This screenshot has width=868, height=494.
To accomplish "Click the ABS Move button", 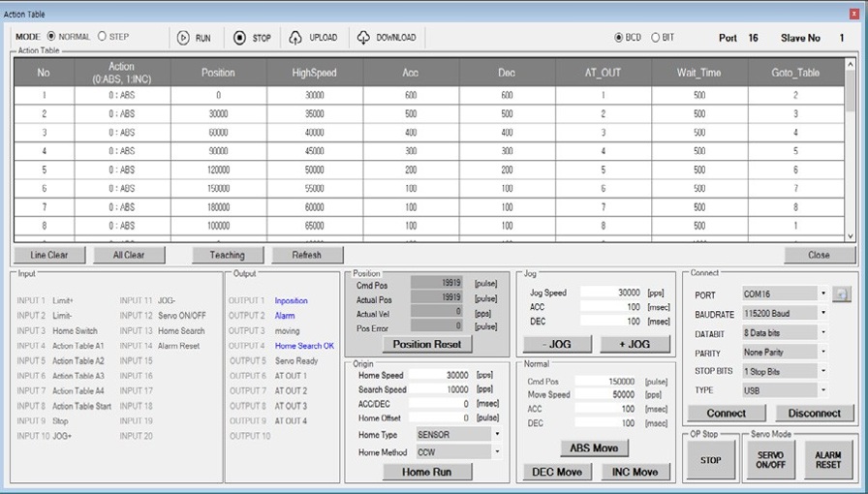I will pyautogui.click(x=594, y=448).
